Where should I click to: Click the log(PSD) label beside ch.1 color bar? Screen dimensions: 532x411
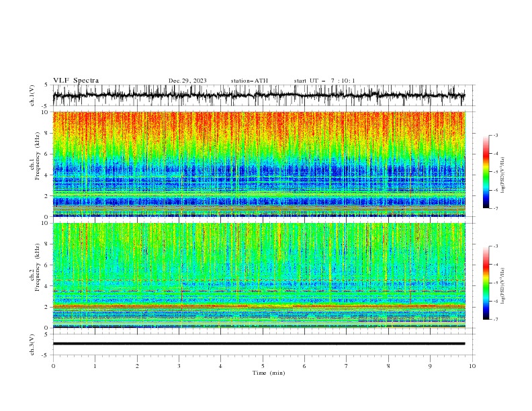(x=502, y=175)
